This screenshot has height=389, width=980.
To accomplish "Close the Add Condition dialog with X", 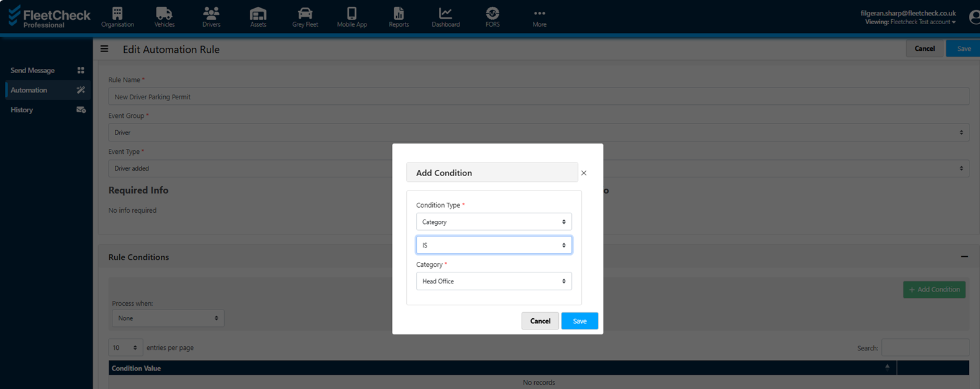I will coord(584,173).
